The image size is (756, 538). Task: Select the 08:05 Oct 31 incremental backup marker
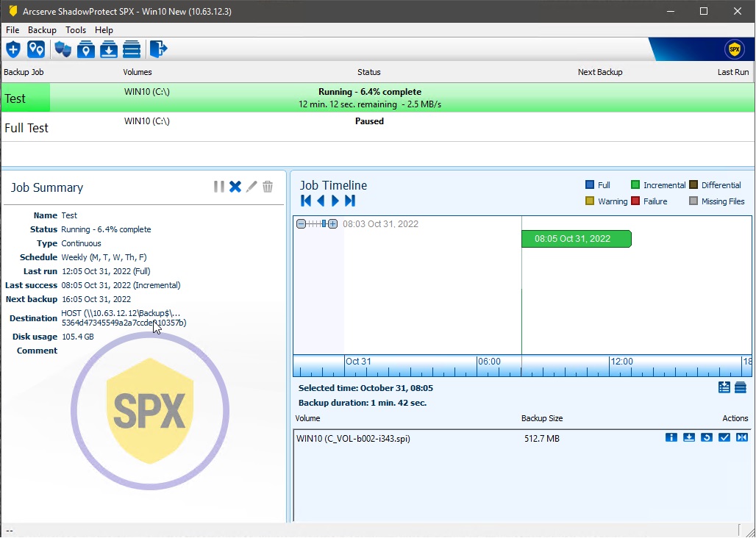click(x=576, y=239)
